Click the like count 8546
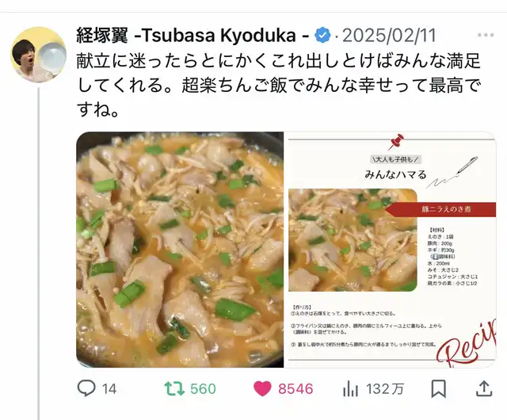 tap(295, 388)
